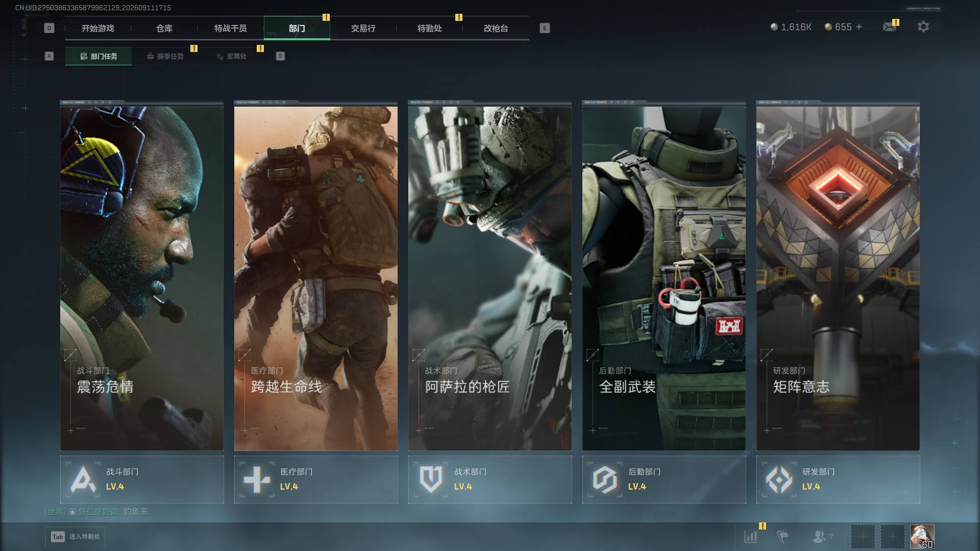Open the 开始游戏 tab
The width and height of the screenshot is (980, 551).
point(98,29)
